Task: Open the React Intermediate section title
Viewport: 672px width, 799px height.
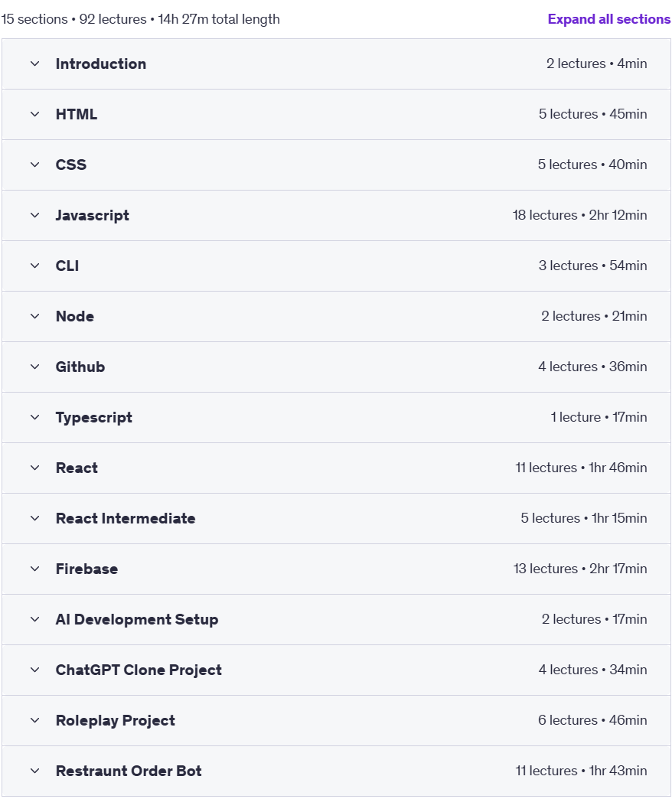Action: tap(126, 518)
